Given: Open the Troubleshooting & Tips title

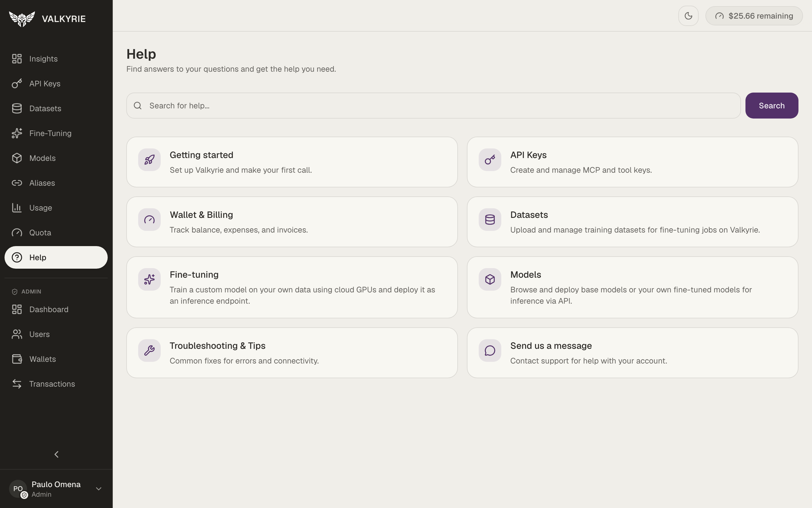Looking at the screenshot, I should tap(217, 346).
